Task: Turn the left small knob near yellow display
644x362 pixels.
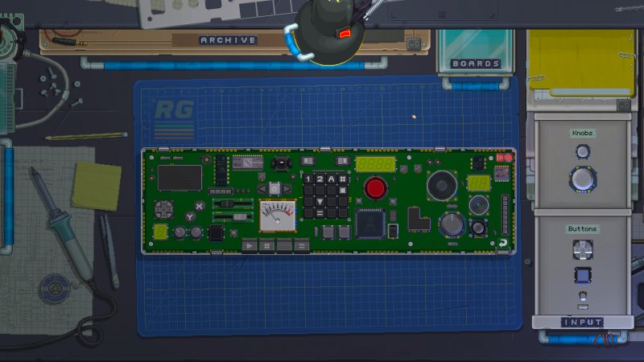Action: point(180,232)
